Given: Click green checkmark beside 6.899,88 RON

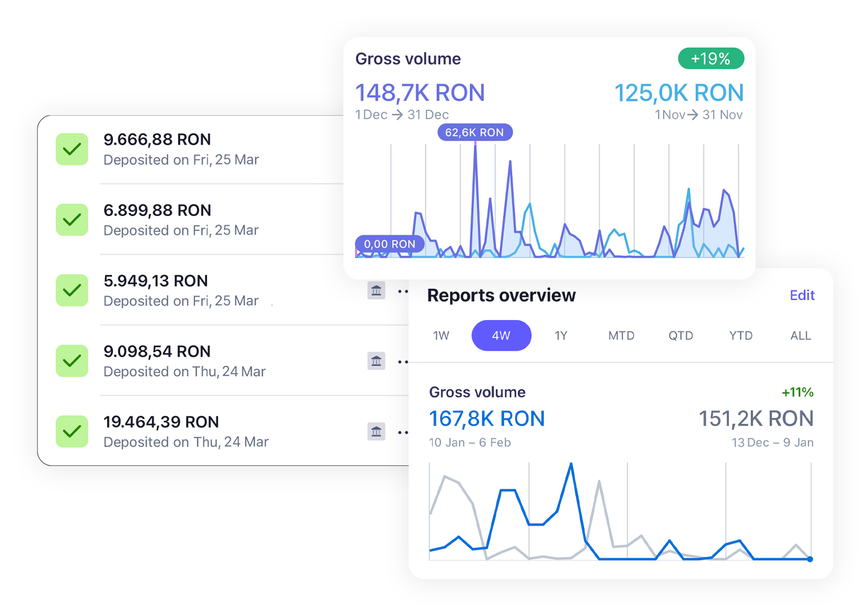Looking at the screenshot, I should pos(72,220).
